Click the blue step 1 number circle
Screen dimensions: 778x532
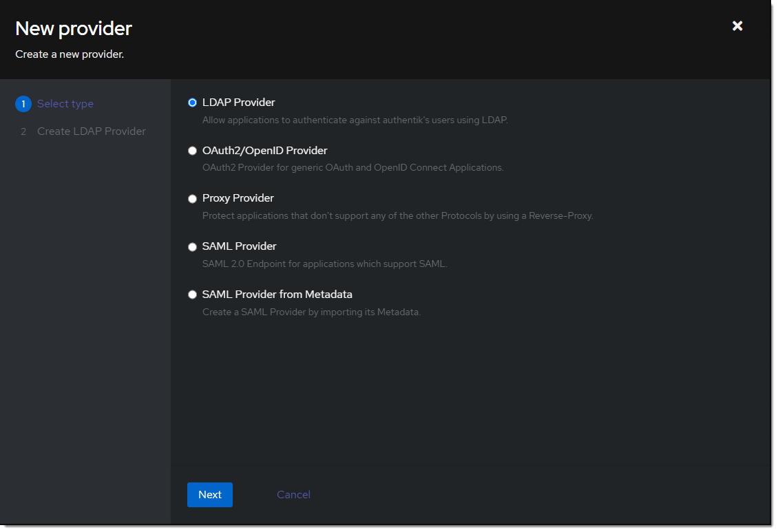(23, 104)
